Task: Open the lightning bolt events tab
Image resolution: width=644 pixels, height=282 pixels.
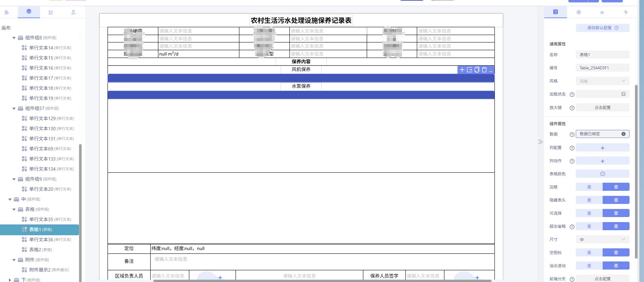Action: tap(626, 12)
